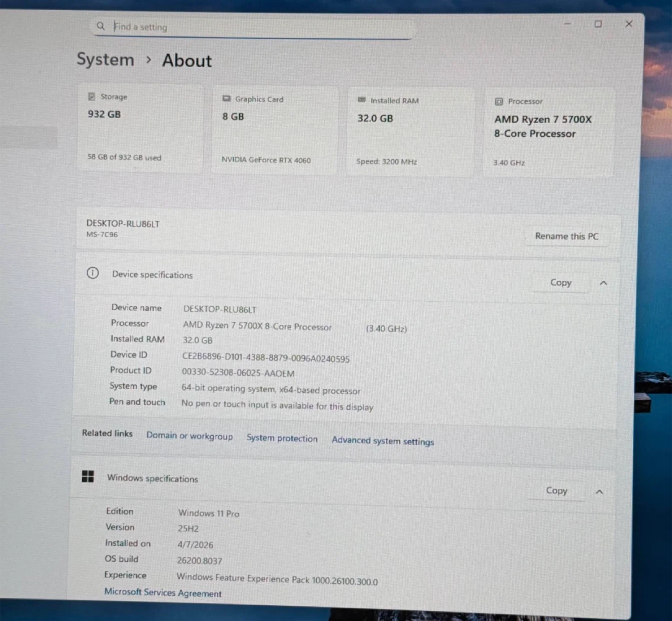Click the Installed RAM icon

click(x=362, y=100)
